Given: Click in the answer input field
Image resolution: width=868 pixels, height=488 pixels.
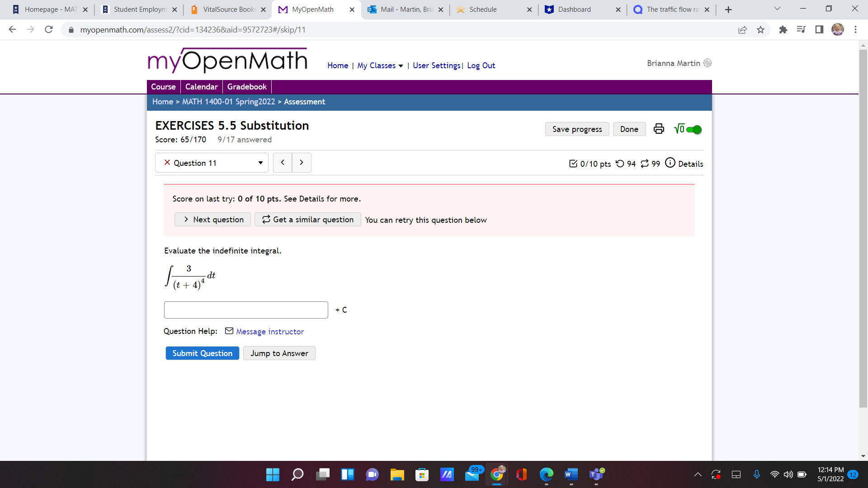Looking at the screenshot, I should click(x=246, y=310).
